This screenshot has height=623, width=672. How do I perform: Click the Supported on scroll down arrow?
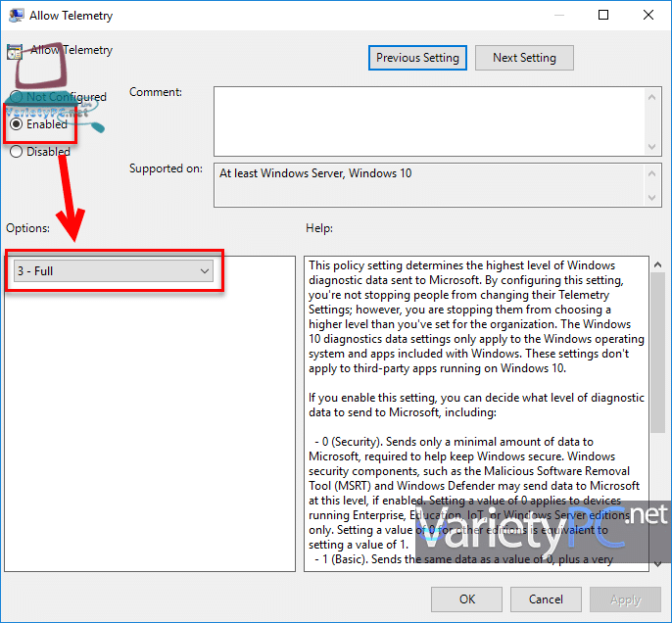click(653, 199)
